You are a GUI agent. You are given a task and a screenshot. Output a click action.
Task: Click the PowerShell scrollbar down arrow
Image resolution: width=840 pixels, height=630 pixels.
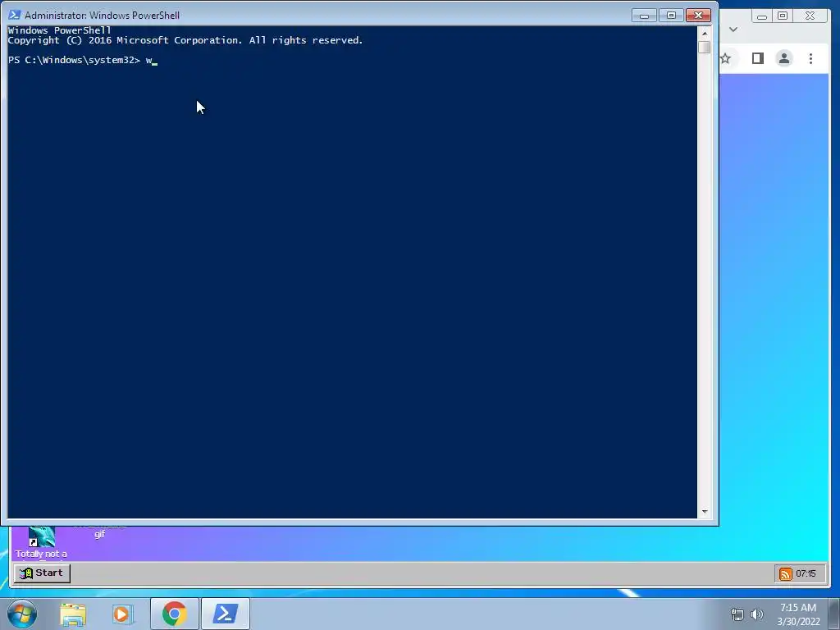(705, 512)
